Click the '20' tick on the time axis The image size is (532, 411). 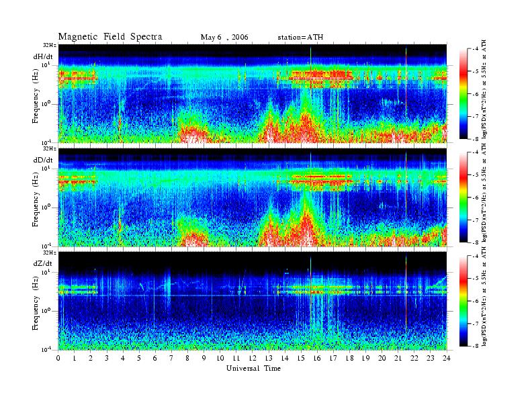pos(382,358)
